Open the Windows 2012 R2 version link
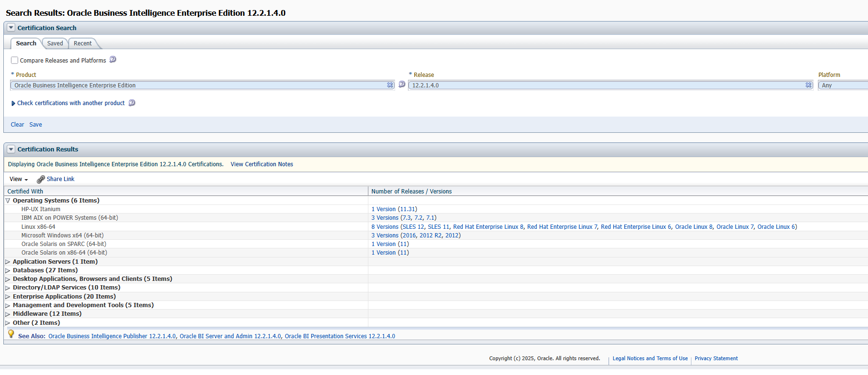This screenshot has width=868, height=375. pos(430,236)
